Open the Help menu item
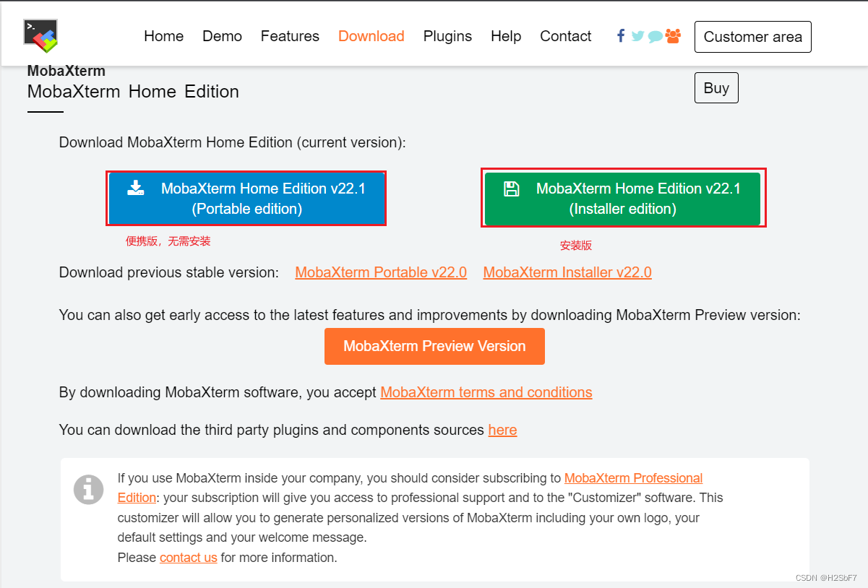 [506, 36]
